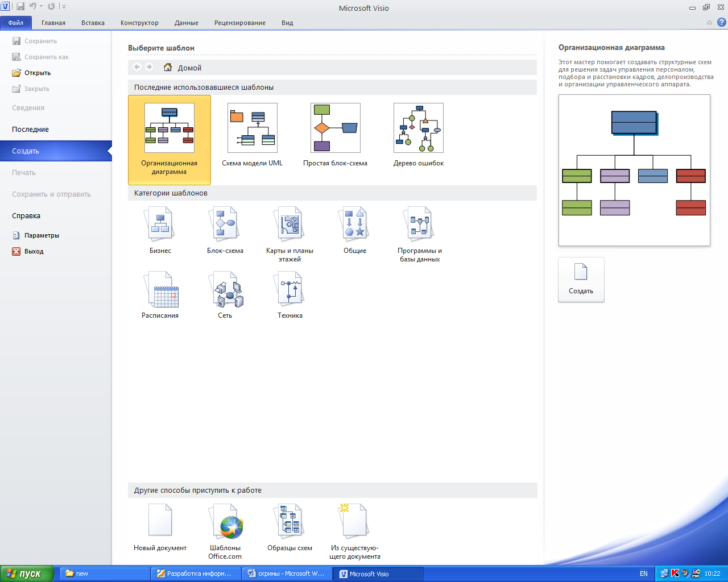Click the Домой home icon
This screenshot has height=582, width=728.
click(x=168, y=67)
